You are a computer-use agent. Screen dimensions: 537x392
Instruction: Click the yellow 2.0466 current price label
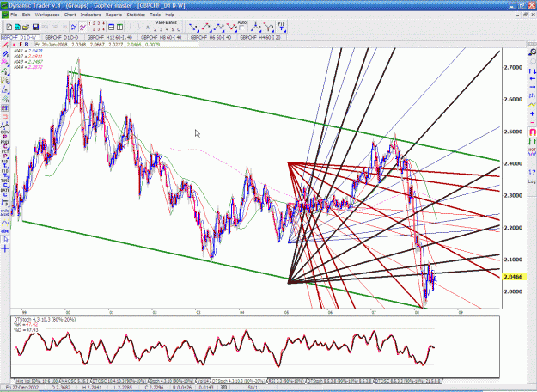[x=514, y=277]
